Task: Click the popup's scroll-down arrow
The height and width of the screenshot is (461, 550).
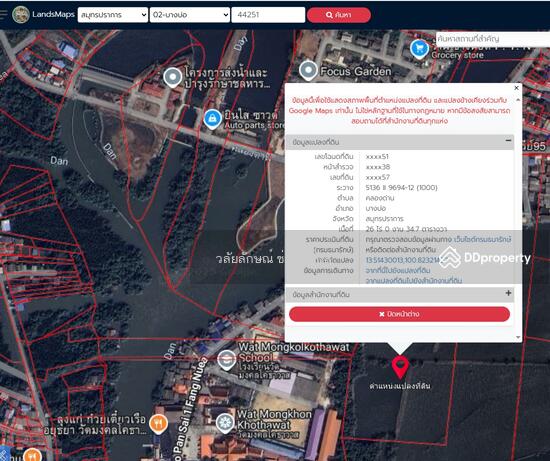Action: coord(518,337)
